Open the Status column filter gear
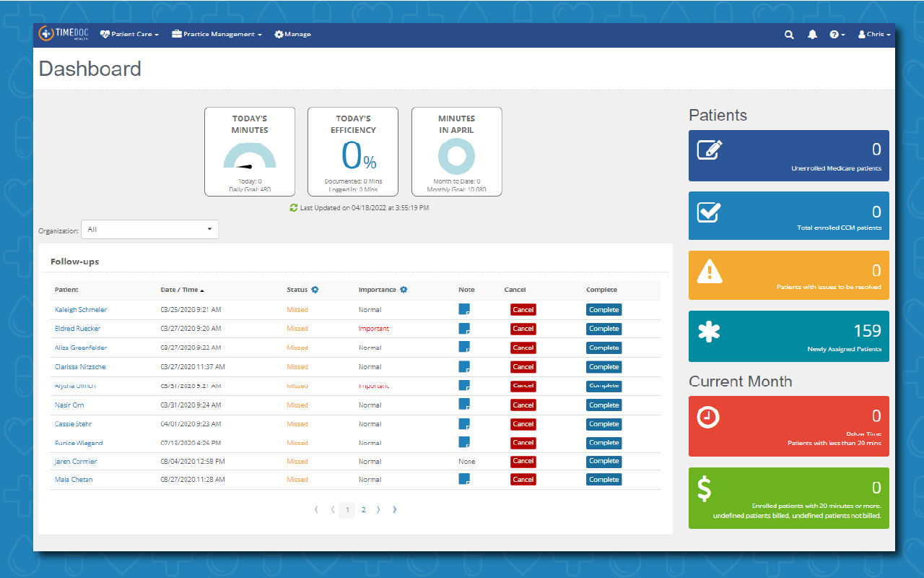Viewport: 924px width, 578px height. [x=315, y=290]
